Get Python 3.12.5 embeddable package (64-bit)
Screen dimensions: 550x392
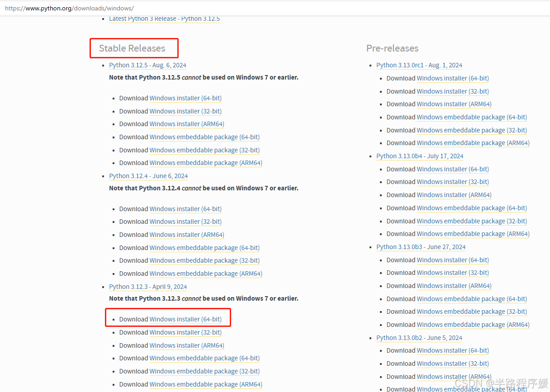click(204, 137)
